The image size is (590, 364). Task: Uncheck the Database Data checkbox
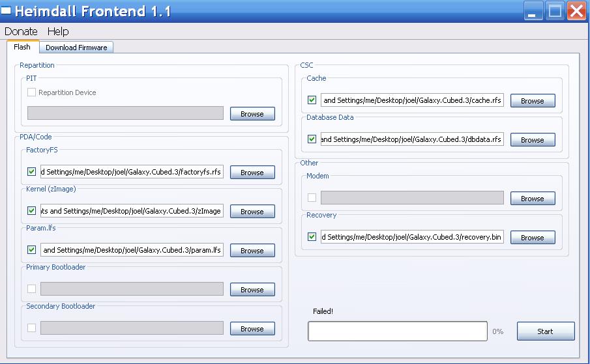pos(312,139)
